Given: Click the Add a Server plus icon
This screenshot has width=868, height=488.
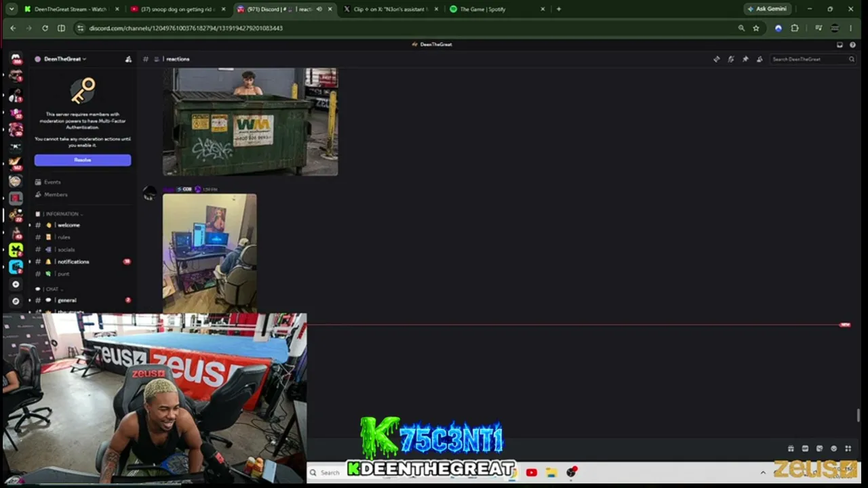Looking at the screenshot, I should [x=16, y=284].
